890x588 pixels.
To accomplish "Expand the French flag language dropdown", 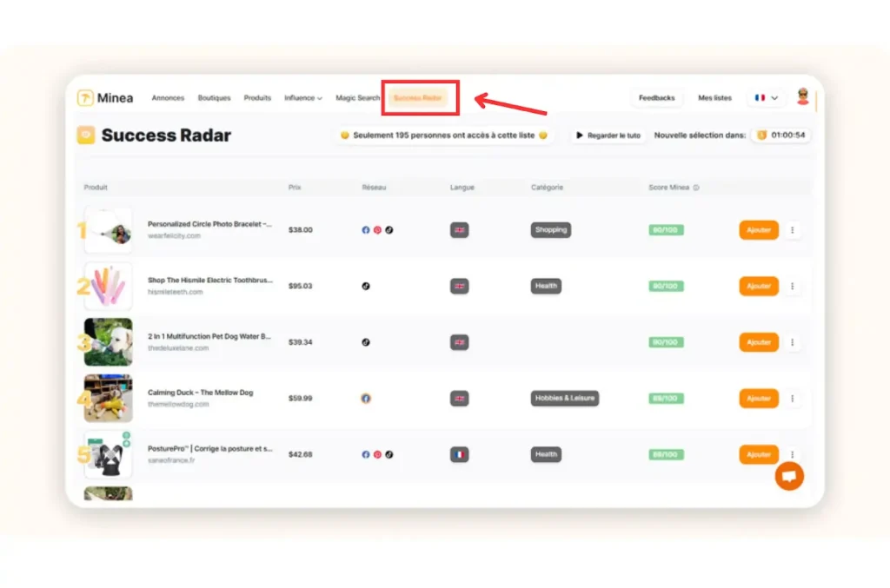I will 766,97.
